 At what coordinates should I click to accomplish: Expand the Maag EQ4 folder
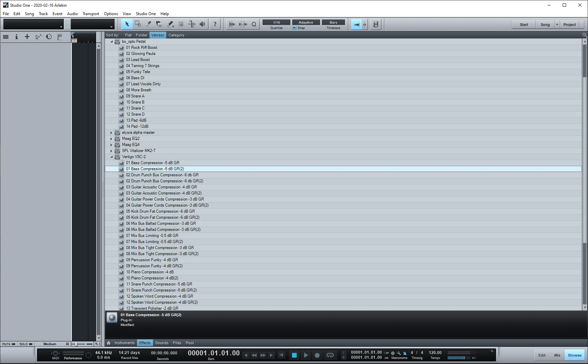point(111,145)
